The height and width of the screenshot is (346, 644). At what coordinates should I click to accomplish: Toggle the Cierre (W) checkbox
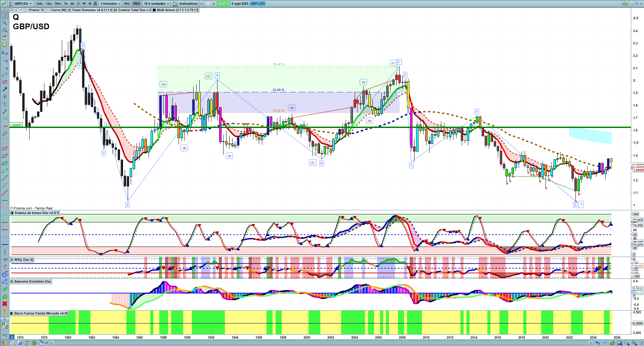tap(48, 10)
